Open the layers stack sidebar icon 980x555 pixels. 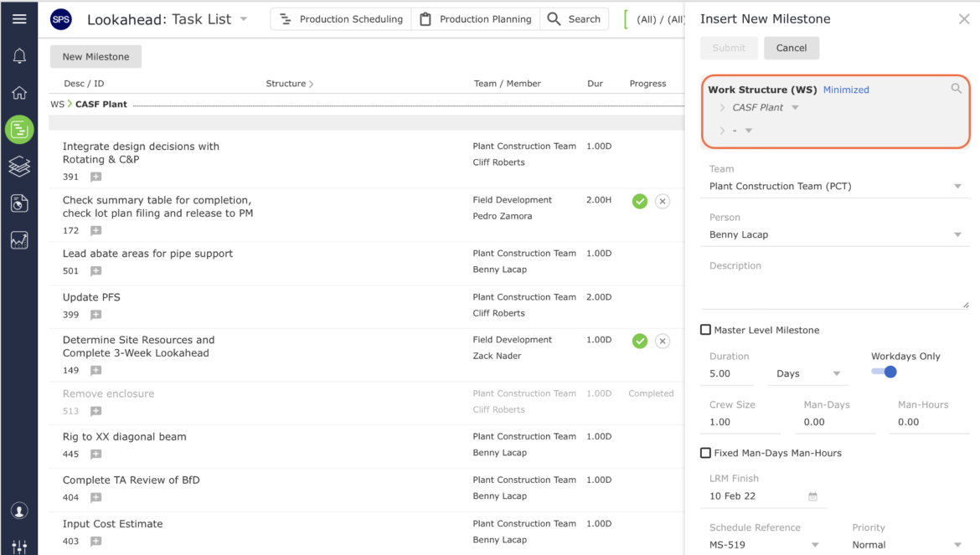pos(19,166)
